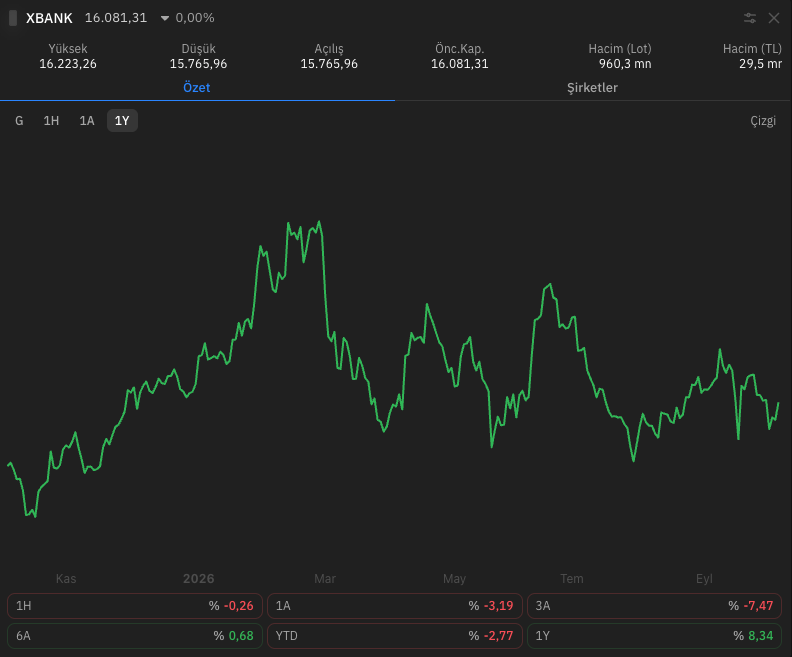Select the G daily timeframe

(19, 121)
